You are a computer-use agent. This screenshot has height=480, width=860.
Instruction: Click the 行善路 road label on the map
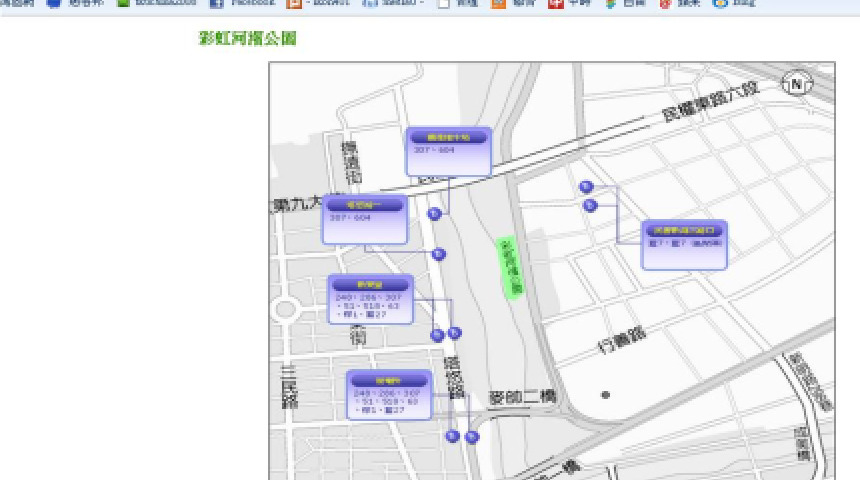tap(621, 343)
